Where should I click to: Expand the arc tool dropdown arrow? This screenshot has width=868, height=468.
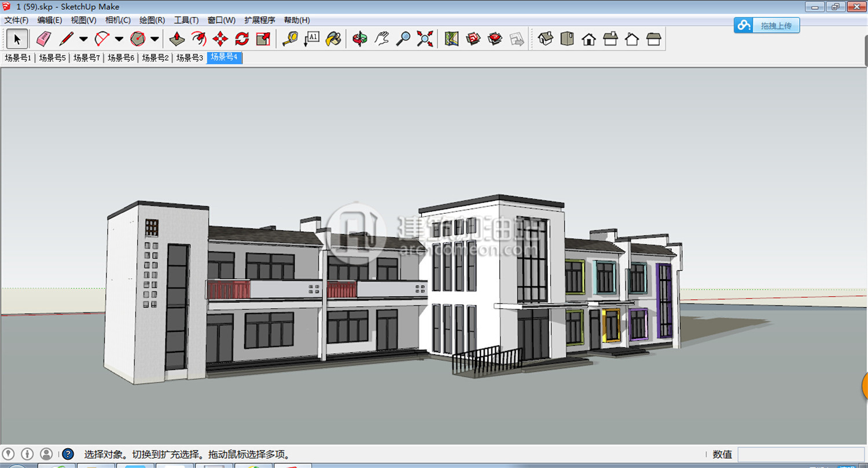tap(119, 39)
